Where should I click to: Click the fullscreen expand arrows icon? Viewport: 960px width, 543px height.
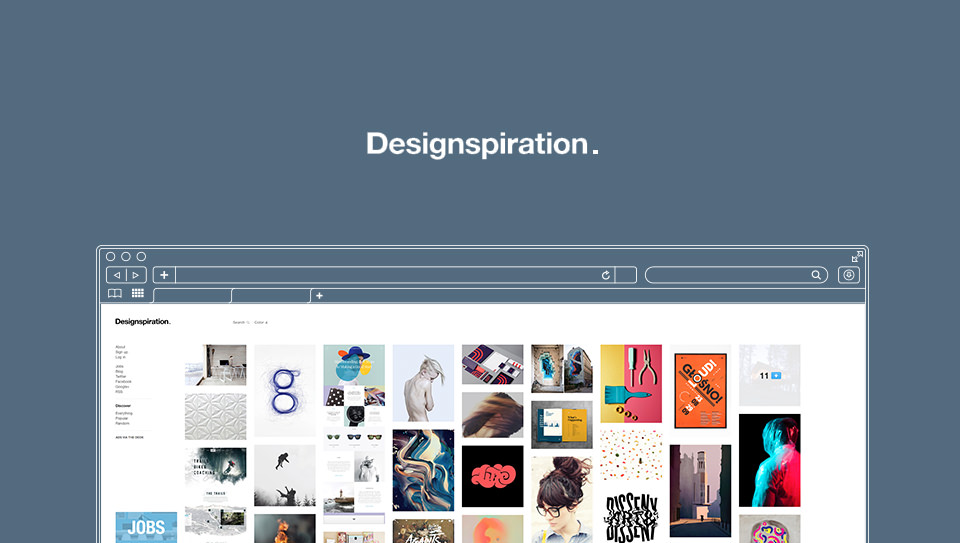tap(857, 257)
